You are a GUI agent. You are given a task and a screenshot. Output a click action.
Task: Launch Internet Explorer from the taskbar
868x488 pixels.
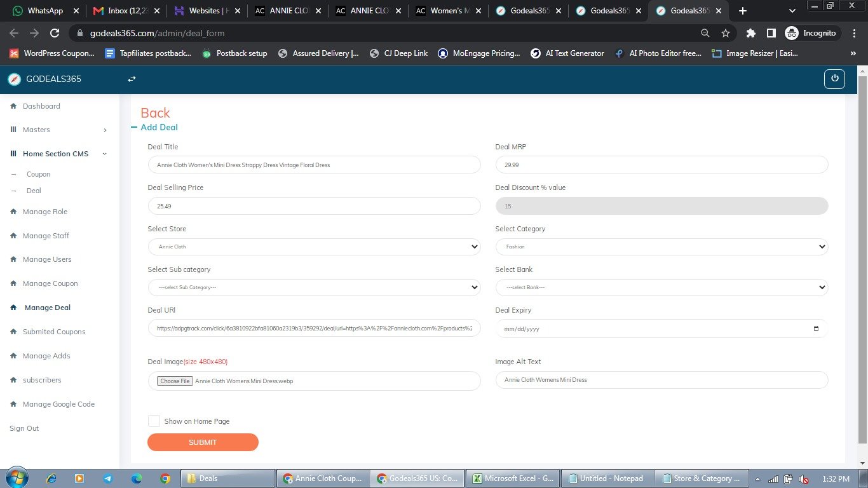pyautogui.click(x=51, y=478)
